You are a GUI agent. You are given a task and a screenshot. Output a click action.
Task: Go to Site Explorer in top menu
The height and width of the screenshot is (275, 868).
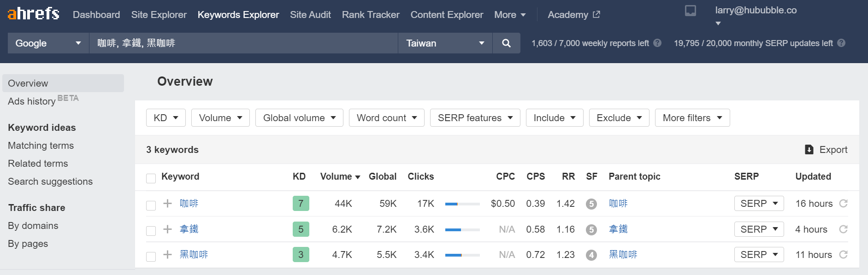[x=159, y=15]
